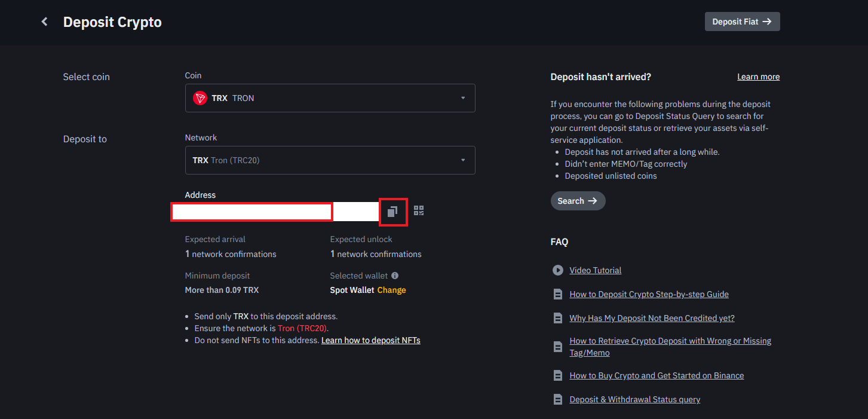Click the Search button for deposit status
The height and width of the screenshot is (419, 868).
click(578, 201)
